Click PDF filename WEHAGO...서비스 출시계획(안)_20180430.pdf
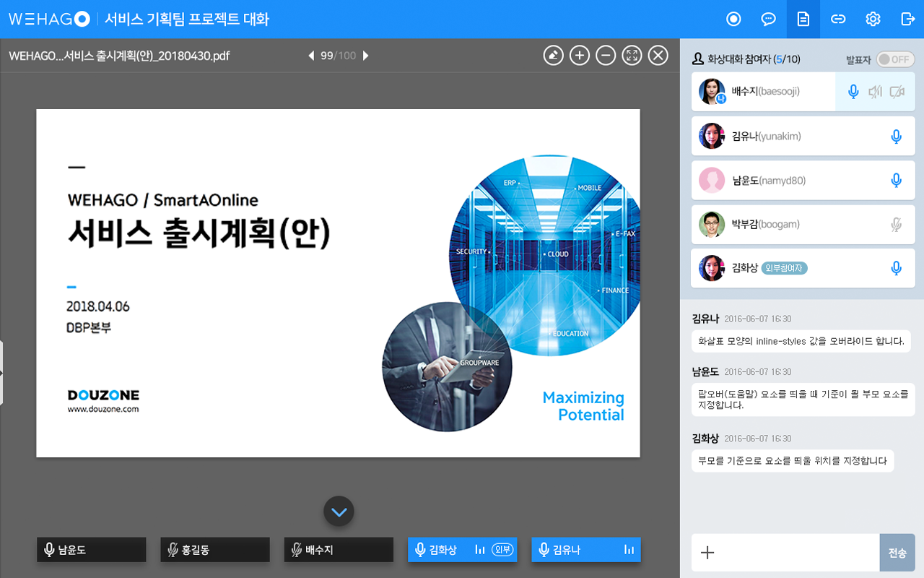924x578 pixels. (119, 56)
